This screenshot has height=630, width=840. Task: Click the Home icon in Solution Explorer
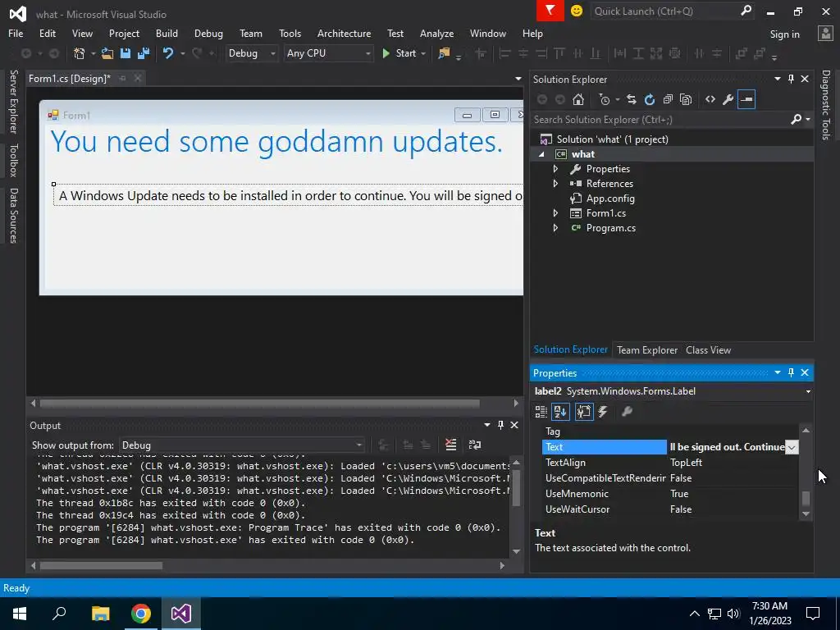pyautogui.click(x=578, y=99)
